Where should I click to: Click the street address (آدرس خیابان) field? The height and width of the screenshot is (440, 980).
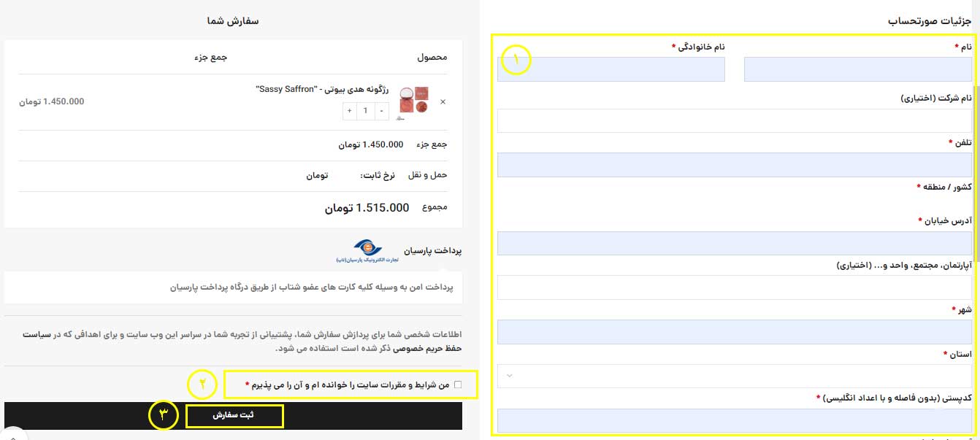tap(735, 243)
